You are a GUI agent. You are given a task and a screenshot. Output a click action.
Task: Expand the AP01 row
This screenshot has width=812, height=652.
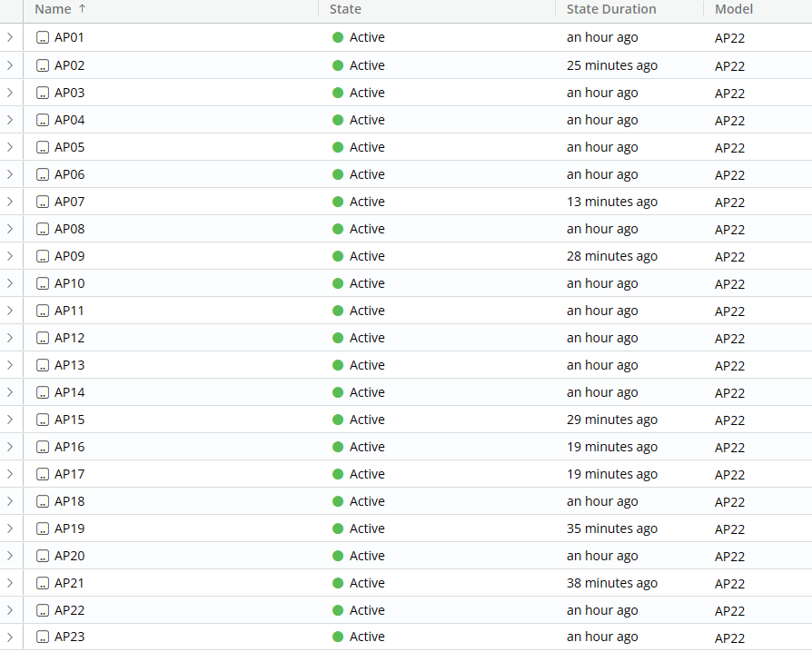point(10,37)
